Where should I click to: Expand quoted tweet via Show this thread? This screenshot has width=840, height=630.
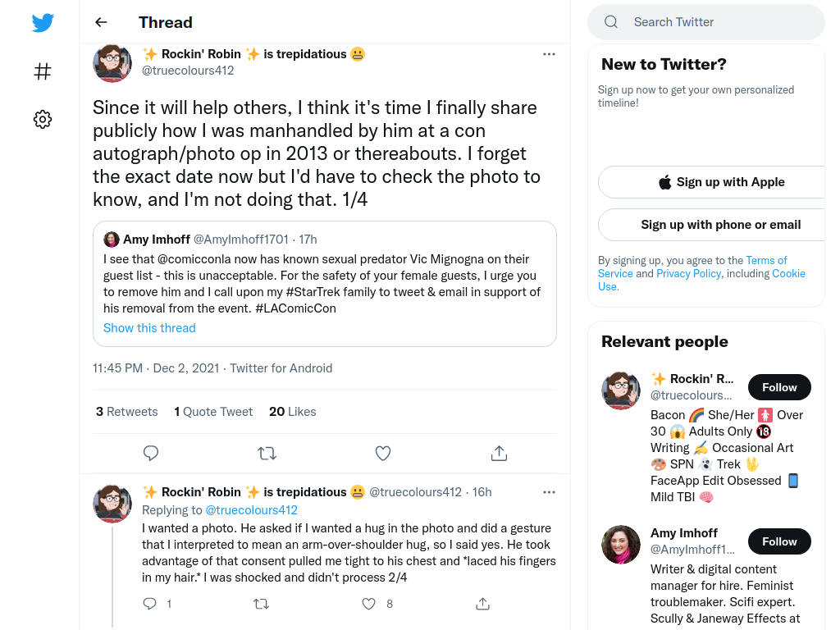[x=149, y=328]
